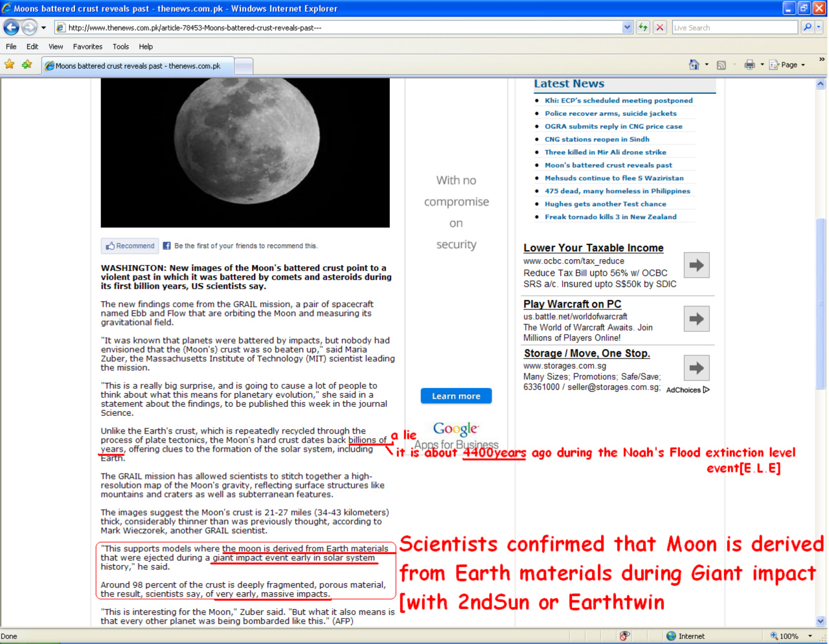The image size is (829, 644).
Task: Expand the Home button dropdown arrow
Action: point(707,65)
